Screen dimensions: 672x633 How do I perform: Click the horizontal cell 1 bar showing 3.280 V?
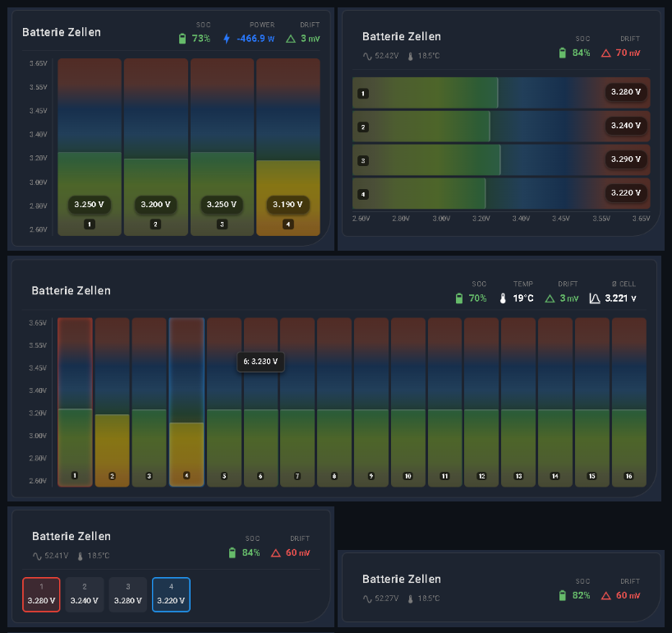501,92
